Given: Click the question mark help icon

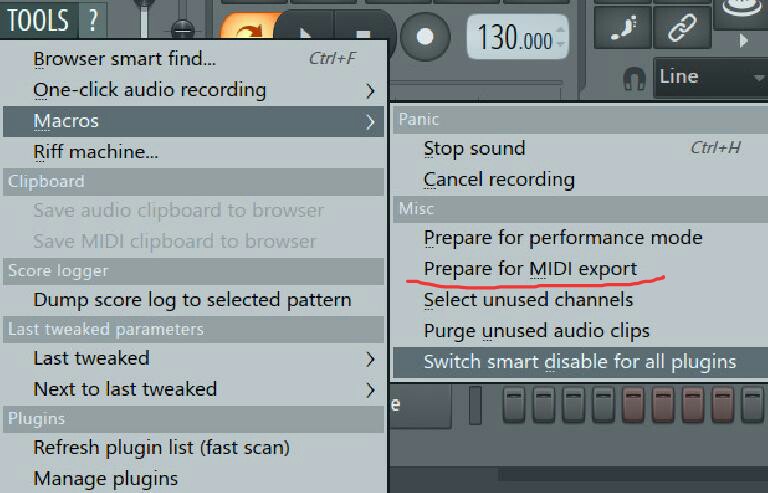Looking at the screenshot, I should point(92,20).
